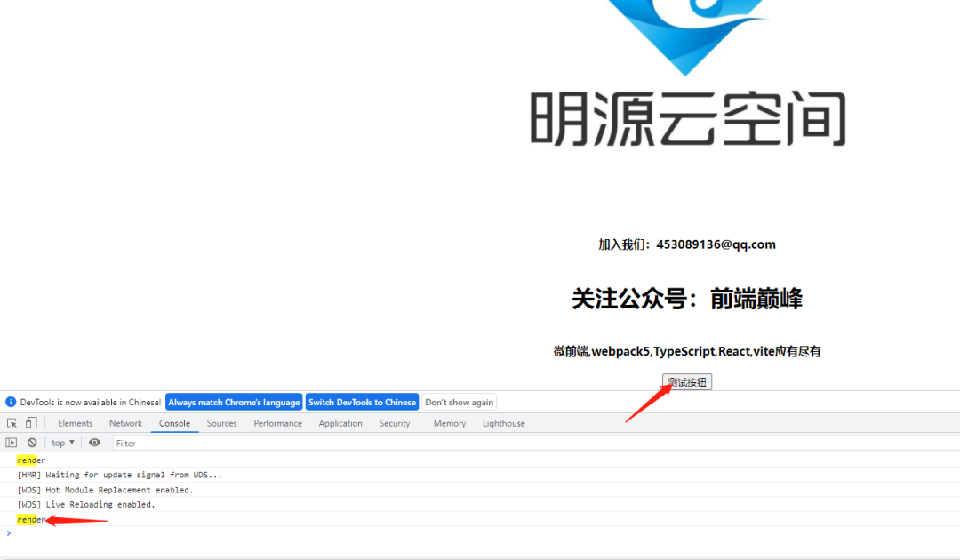Switch to the Elements tab

pyautogui.click(x=76, y=423)
